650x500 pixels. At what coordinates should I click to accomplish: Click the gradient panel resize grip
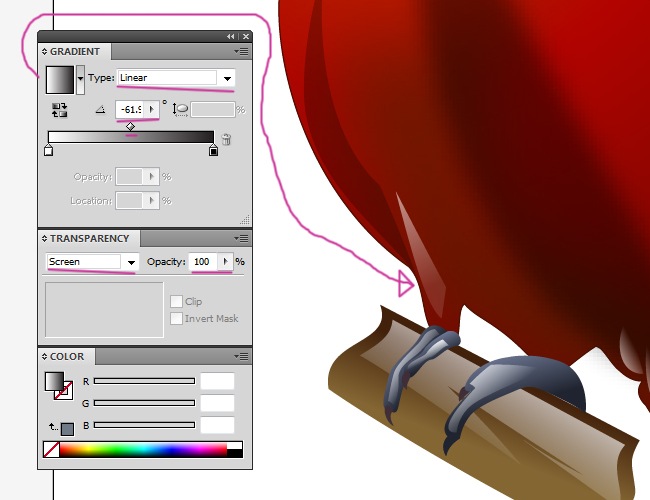tap(245, 220)
